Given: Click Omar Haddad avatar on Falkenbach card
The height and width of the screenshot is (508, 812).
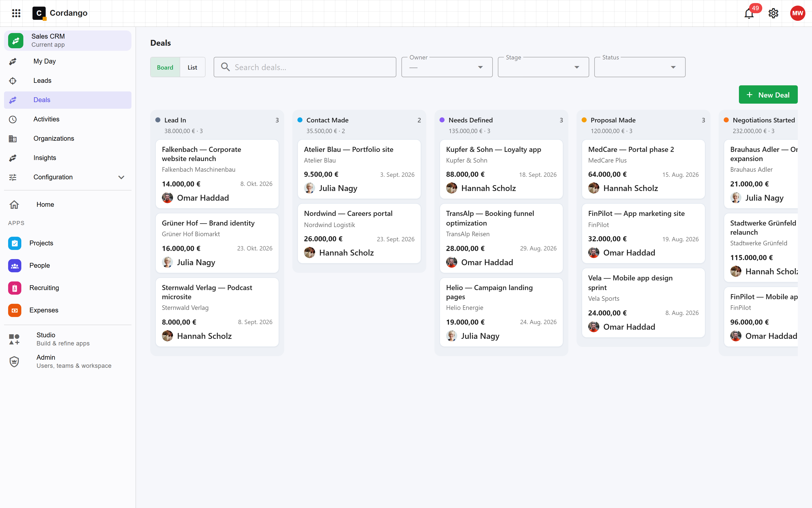Looking at the screenshot, I should [x=167, y=198].
